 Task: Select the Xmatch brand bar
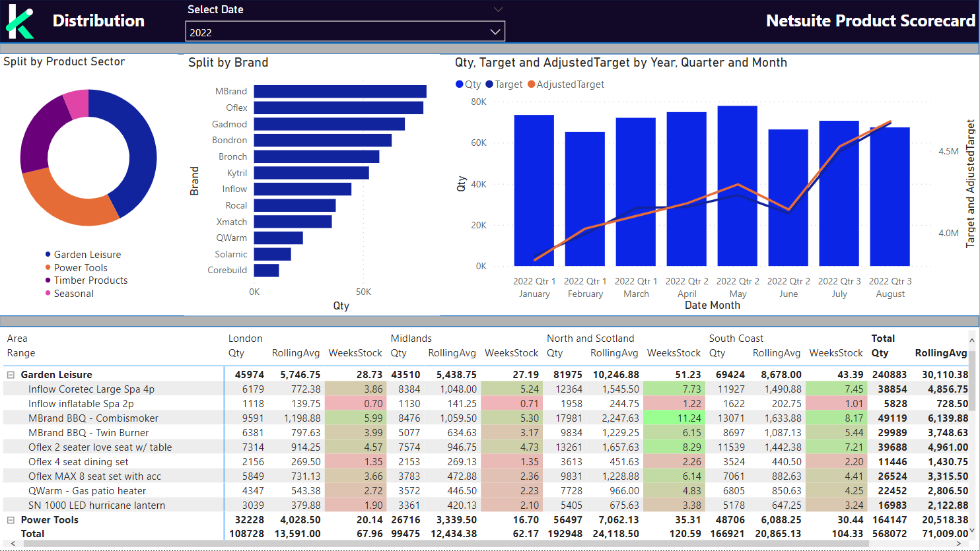[x=293, y=222]
